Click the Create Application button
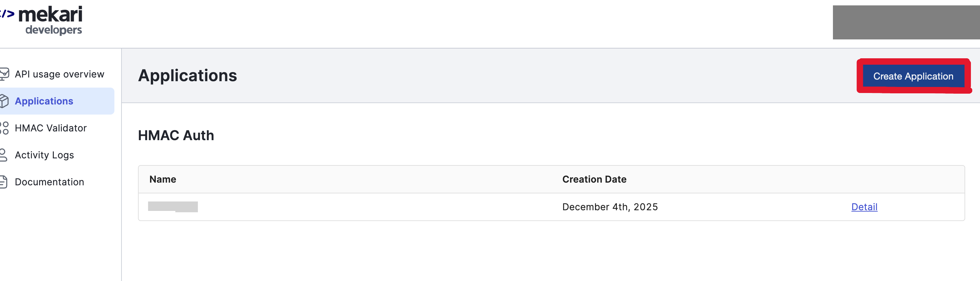The height and width of the screenshot is (281, 980). pos(913,76)
